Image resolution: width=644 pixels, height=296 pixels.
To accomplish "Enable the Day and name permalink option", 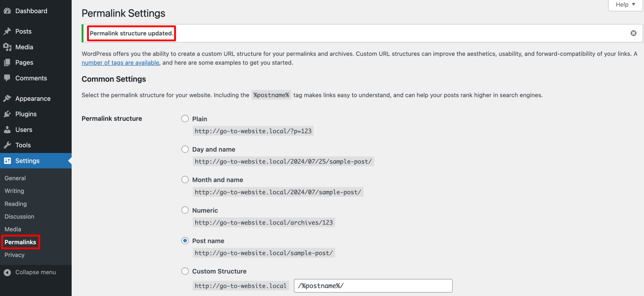I will tap(185, 149).
